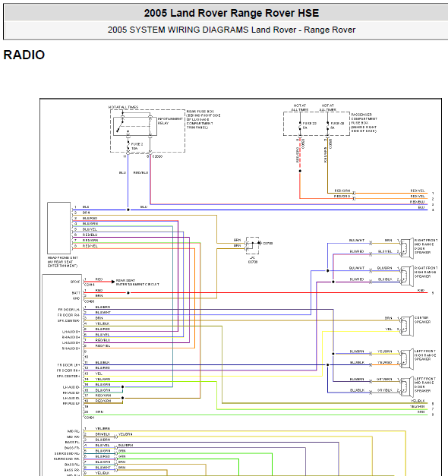
Task: Select the 2005 Land Rover Range Rover HSE title
Action: 232,13
